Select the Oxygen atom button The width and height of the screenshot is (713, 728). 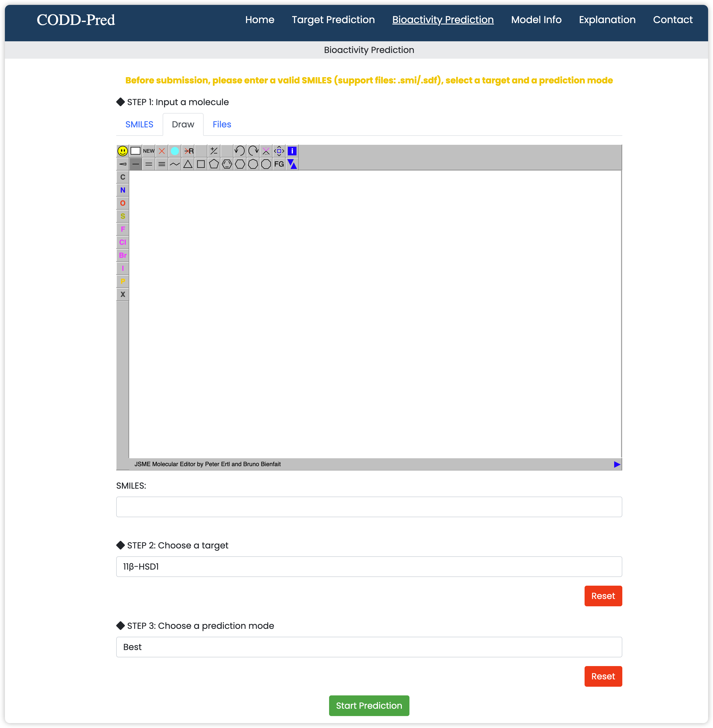point(122,203)
